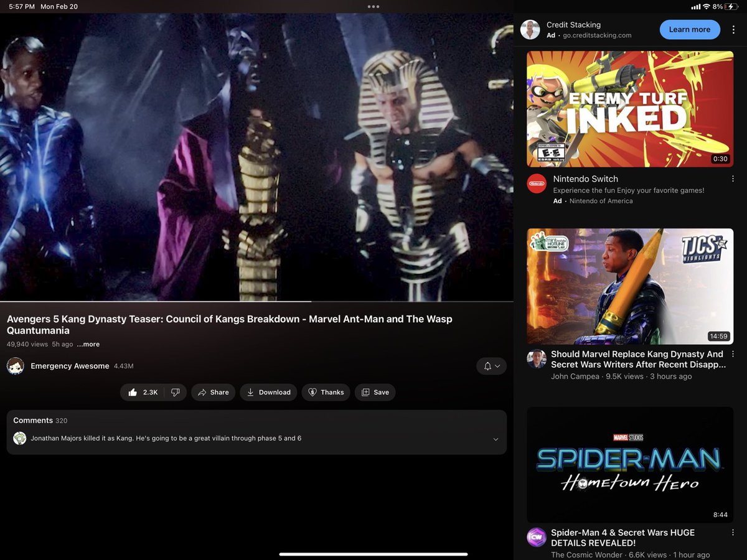Viewport: 747px width, 560px height.
Task: Tap the iPad home indicator bar
Action: [x=374, y=554]
